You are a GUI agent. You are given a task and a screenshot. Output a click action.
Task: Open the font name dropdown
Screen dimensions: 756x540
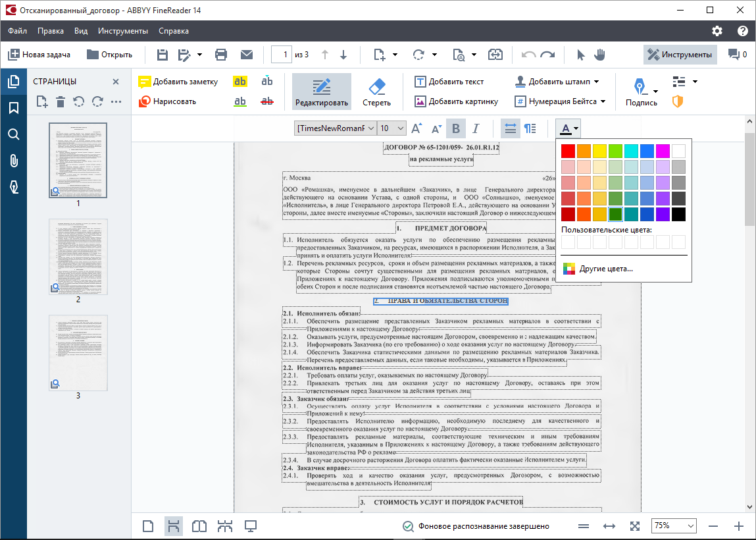click(371, 128)
